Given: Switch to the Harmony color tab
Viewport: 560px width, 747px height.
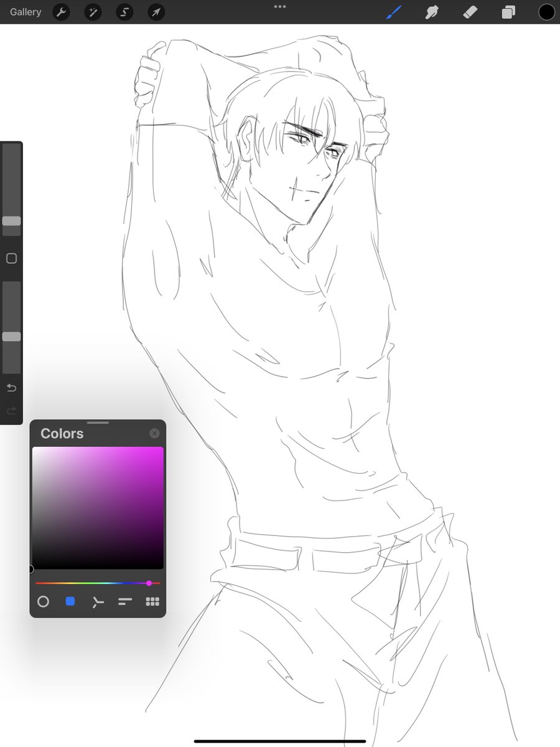Looking at the screenshot, I should [x=98, y=601].
